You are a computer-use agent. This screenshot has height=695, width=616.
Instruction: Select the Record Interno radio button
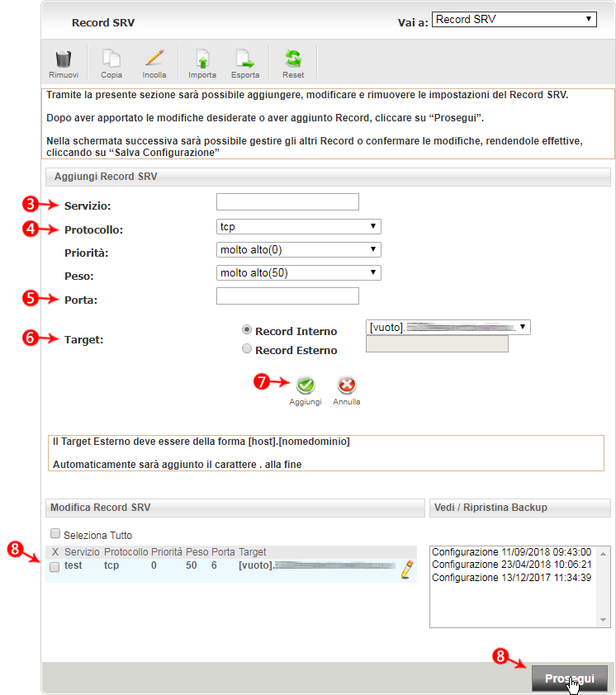pos(247,330)
